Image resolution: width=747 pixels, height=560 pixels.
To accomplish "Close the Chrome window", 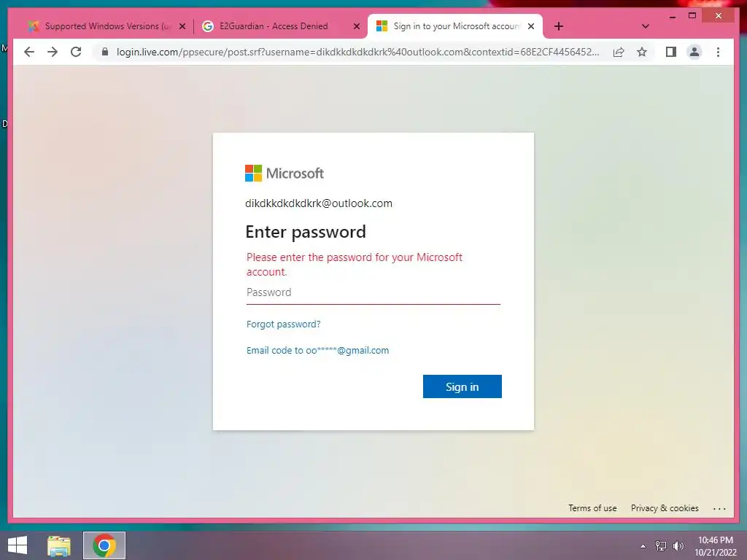I will 719,16.
